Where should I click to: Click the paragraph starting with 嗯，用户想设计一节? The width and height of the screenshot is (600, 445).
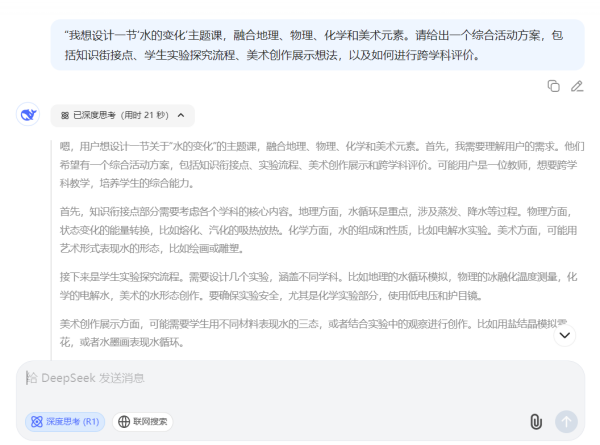322,165
